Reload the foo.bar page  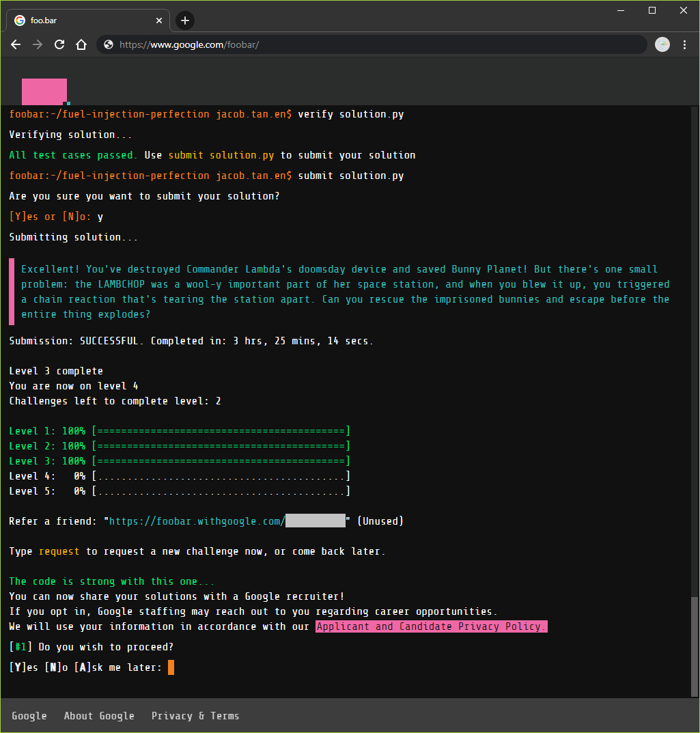(59, 44)
